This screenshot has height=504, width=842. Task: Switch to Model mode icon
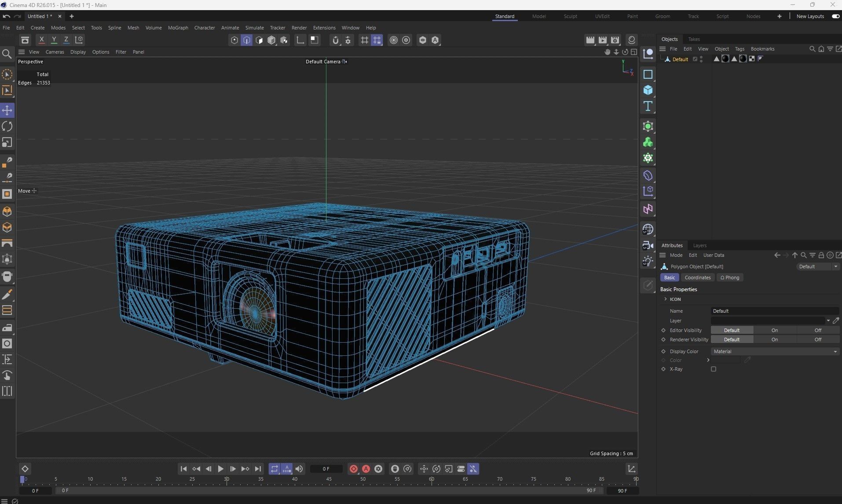[x=271, y=40]
